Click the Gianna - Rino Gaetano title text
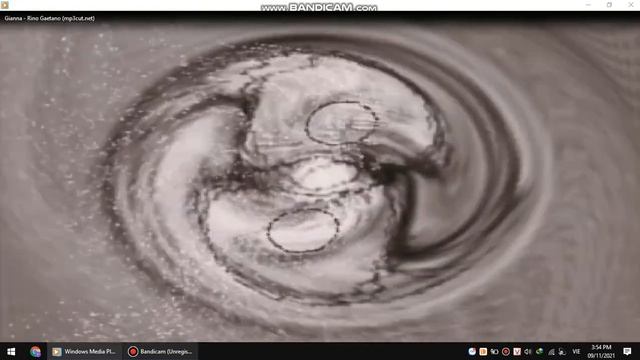 tap(50, 18)
